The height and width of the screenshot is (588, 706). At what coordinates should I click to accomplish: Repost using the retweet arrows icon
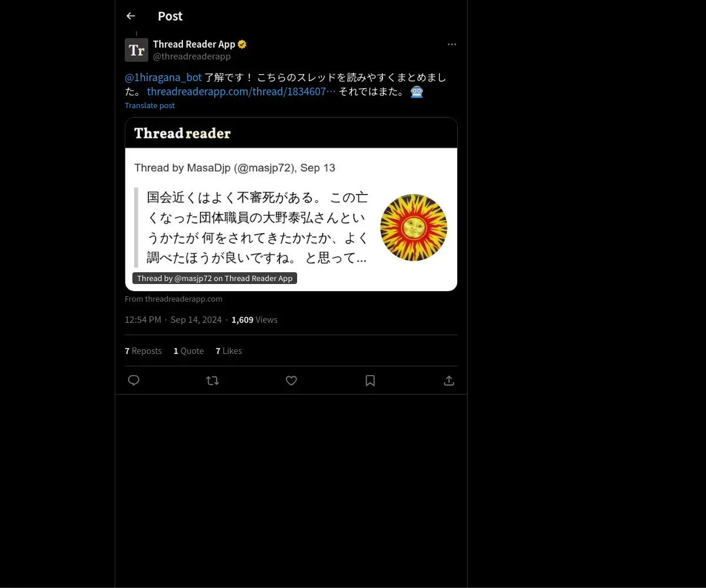coord(212,380)
